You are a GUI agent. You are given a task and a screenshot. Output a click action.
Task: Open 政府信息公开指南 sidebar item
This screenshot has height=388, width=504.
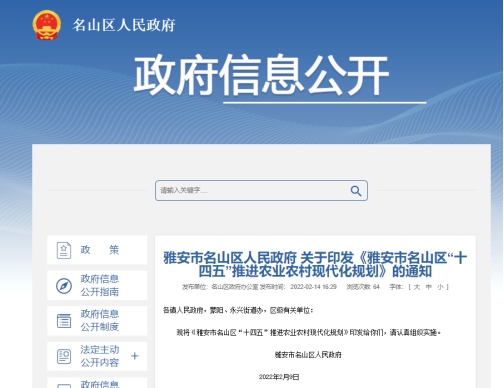(97, 285)
